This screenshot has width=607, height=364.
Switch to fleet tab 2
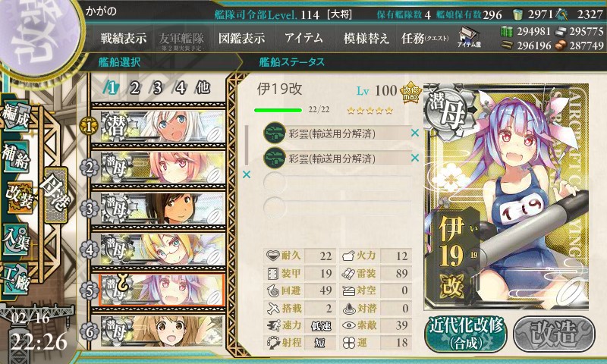pyautogui.click(x=134, y=88)
